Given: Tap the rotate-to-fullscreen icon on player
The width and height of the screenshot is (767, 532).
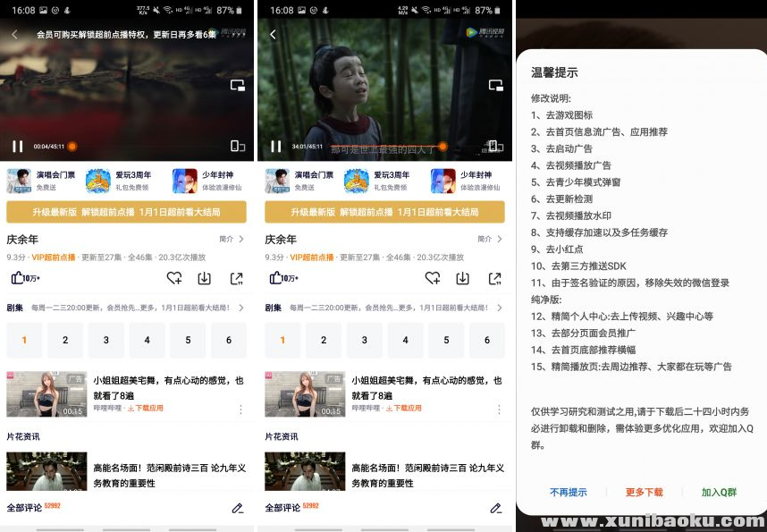Looking at the screenshot, I should (237, 145).
